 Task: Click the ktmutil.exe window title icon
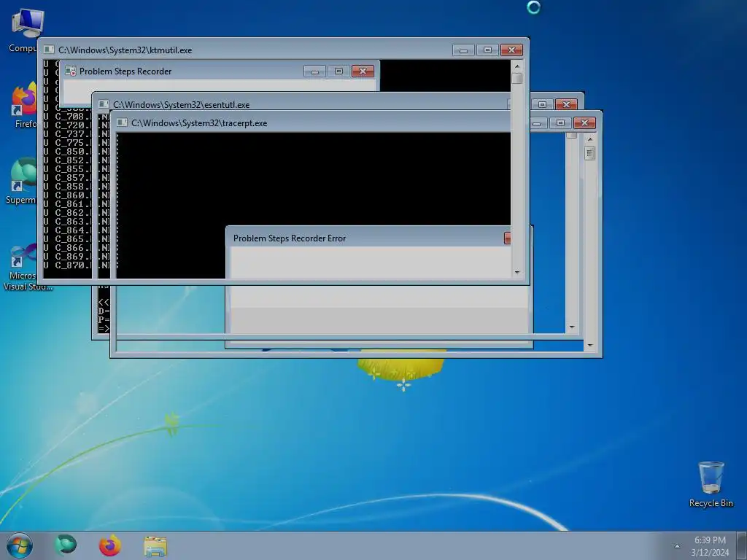[49, 50]
